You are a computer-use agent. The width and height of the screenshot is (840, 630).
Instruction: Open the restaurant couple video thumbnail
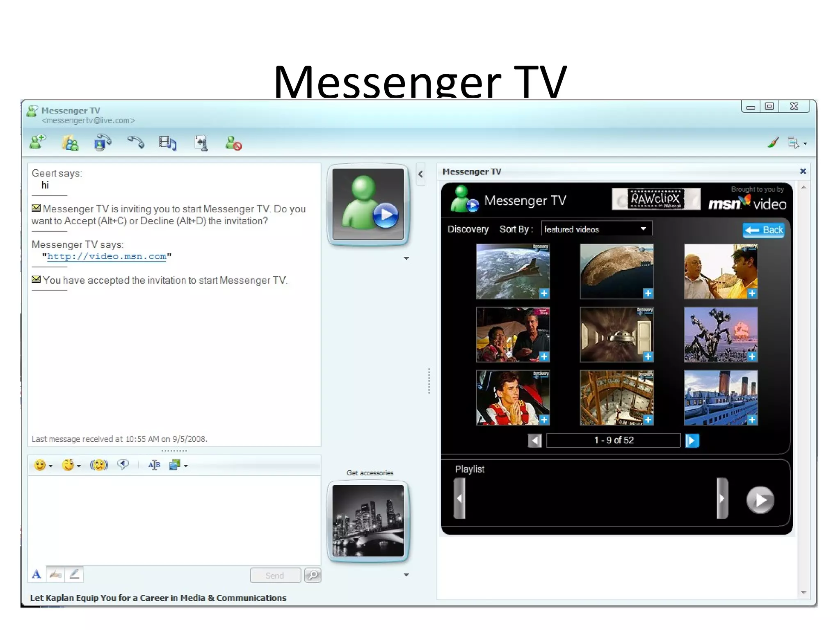[x=513, y=335]
